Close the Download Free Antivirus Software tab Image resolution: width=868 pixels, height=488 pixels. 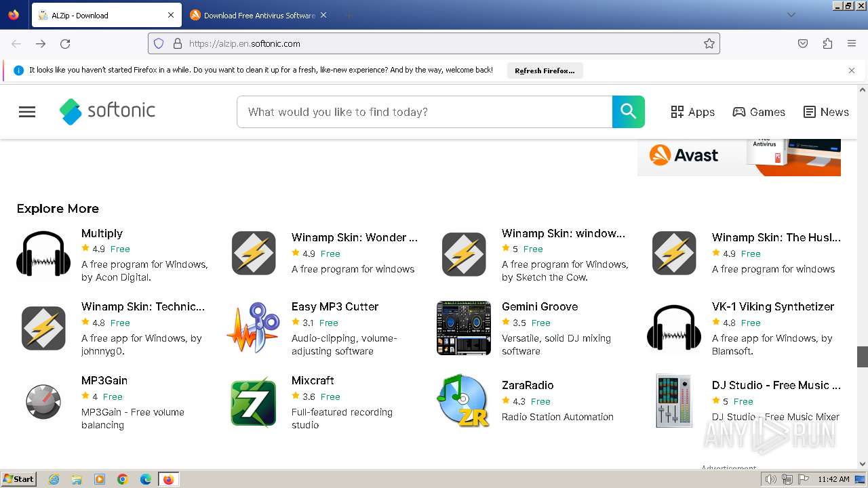point(323,15)
